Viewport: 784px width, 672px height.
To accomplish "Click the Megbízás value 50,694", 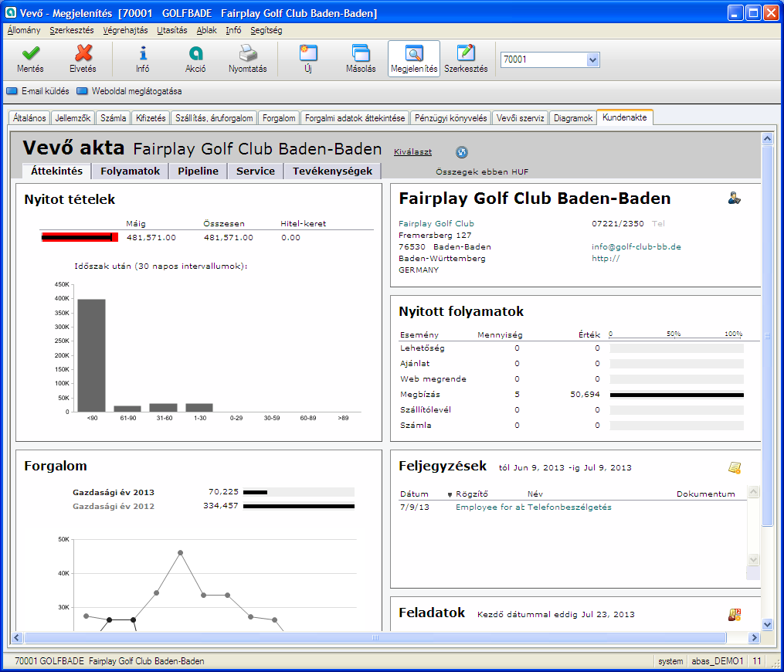I will pyautogui.click(x=585, y=395).
